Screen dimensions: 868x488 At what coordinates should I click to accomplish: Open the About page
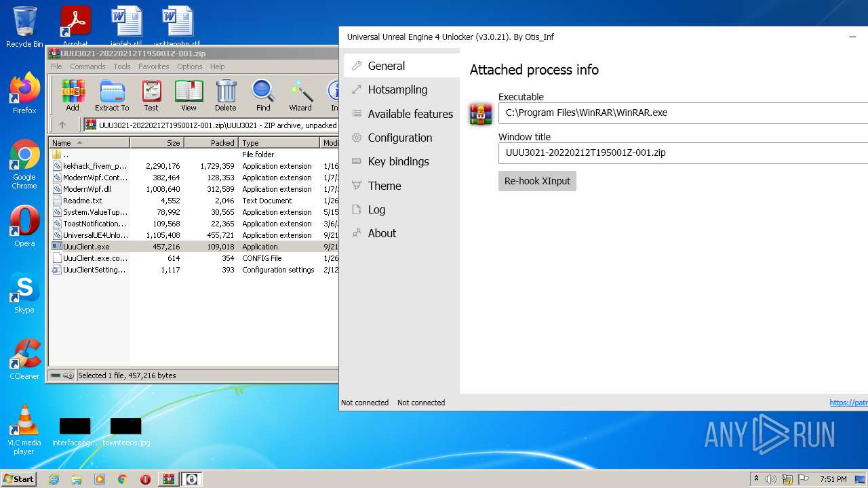[401, 233]
